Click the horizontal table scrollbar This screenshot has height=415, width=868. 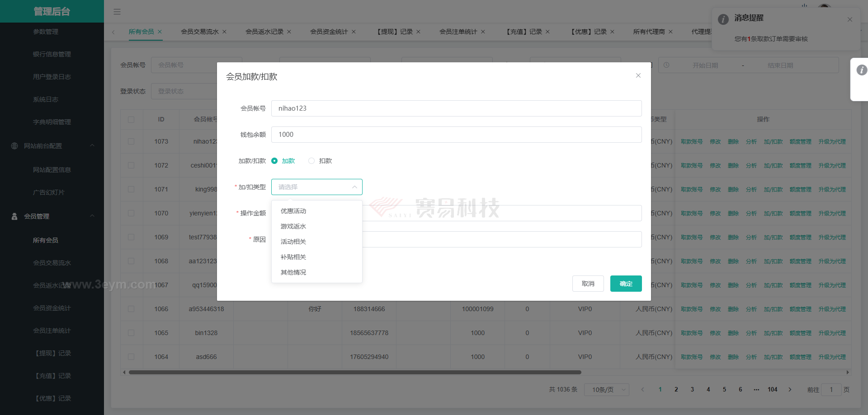tap(354, 373)
